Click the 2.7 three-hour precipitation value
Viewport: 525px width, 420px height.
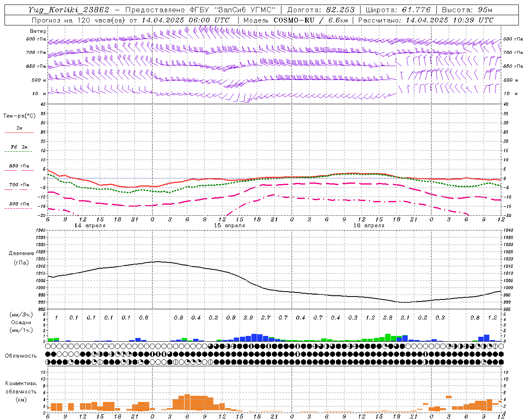(x=266, y=318)
